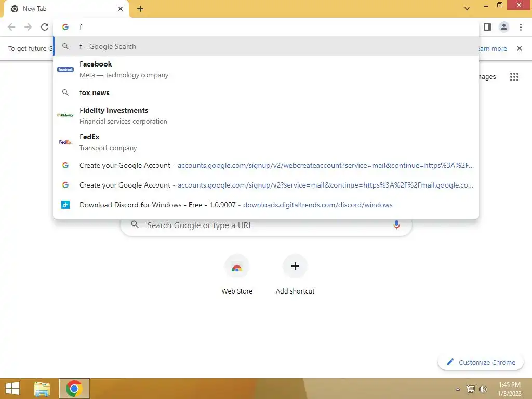Open the Windows Start button
This screenshot has width=532, height=399.
(x=12, y=389)
